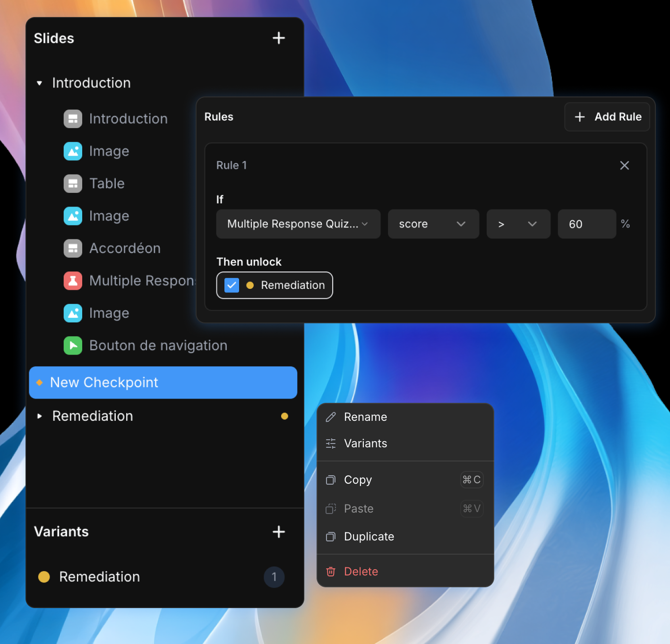Viewport: 670px width, 644px height.
Task: Click the score percentage field showing 60
Action: 586,224
